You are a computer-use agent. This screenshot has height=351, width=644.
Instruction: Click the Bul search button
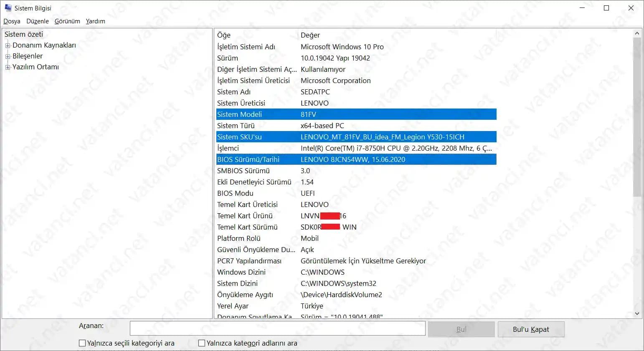461,329
